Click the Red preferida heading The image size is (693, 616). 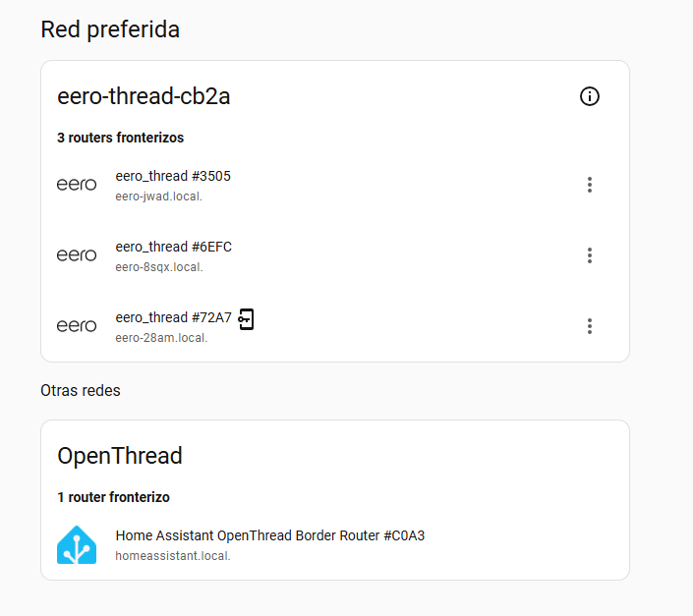pos(110,29)
